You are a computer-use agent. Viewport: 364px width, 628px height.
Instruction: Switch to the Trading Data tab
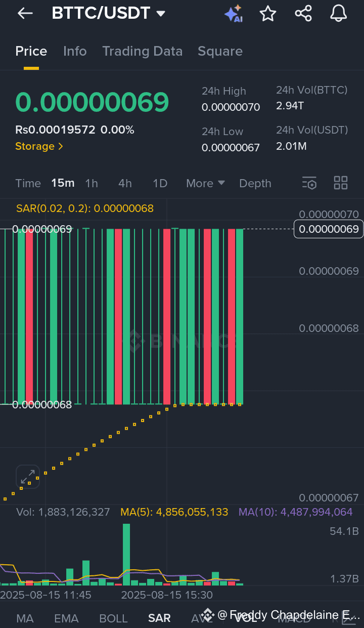click(142, 51)
